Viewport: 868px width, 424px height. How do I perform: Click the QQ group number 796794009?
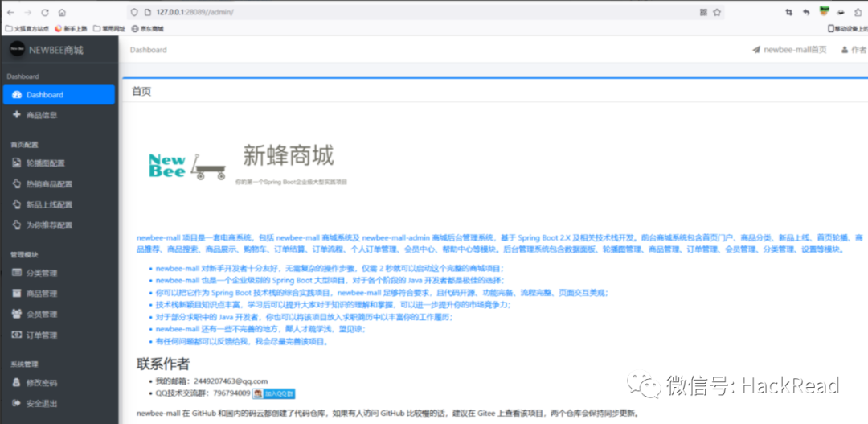[x=231, y=393]
